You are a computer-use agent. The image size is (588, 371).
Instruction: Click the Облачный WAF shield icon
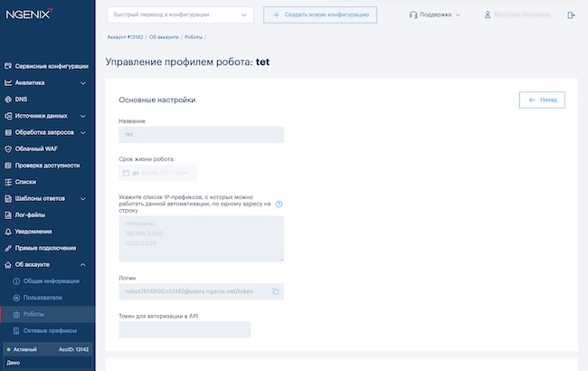click(8, 149)
